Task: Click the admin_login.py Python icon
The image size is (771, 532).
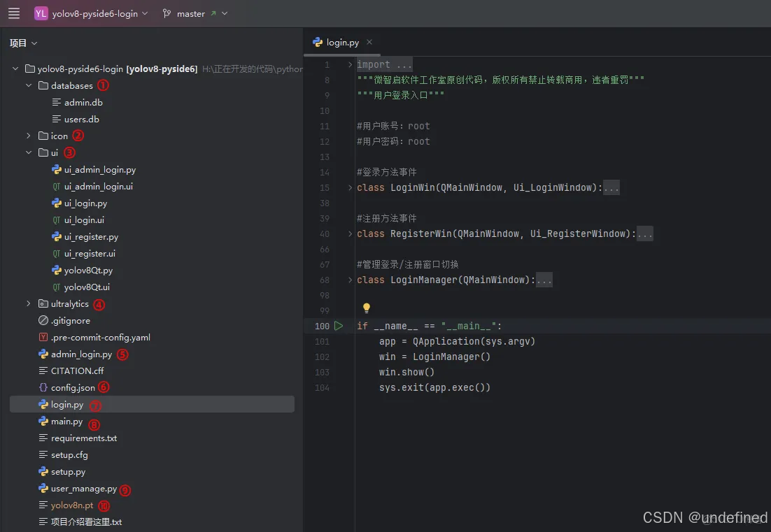Action: click(43, 354)
